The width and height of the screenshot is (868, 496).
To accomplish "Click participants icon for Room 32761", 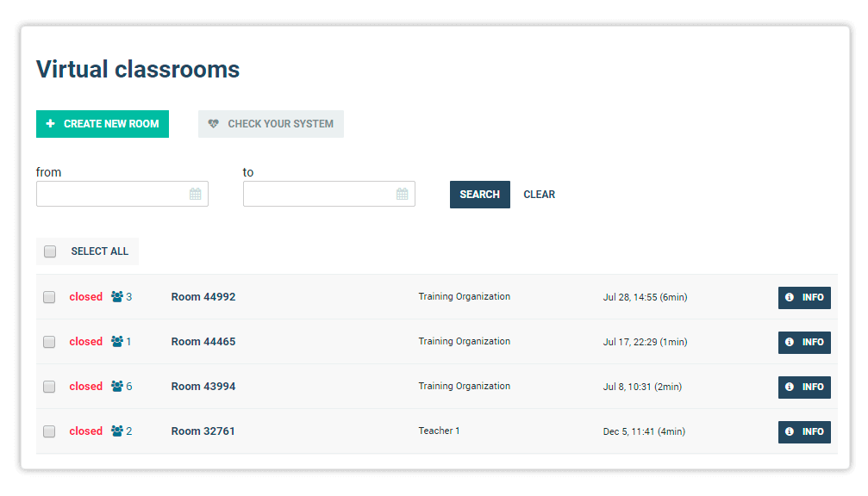I will pos(117,431).
